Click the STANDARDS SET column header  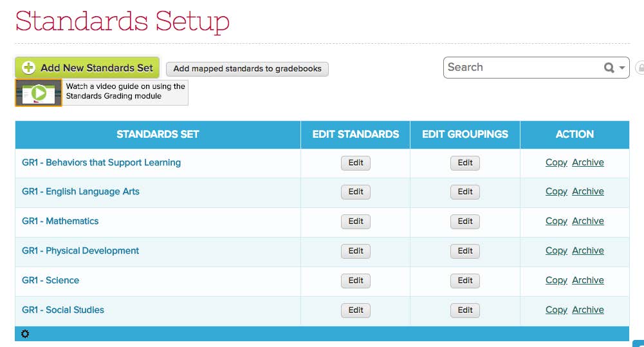pos(158,135)
